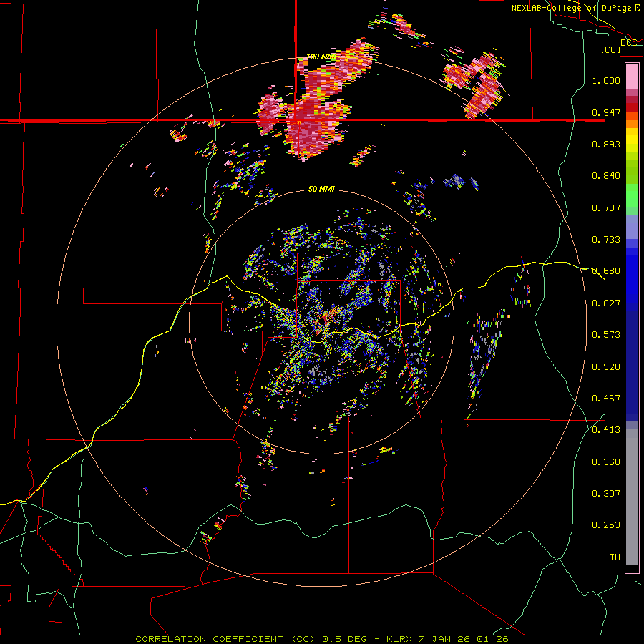Select the 0.253 legend value
The height and width of the screenshot is (644, 644).
tap(606, 525)
